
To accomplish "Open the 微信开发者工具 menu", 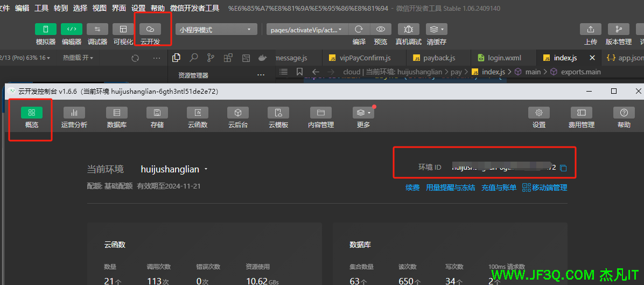I will coord(194,8).
